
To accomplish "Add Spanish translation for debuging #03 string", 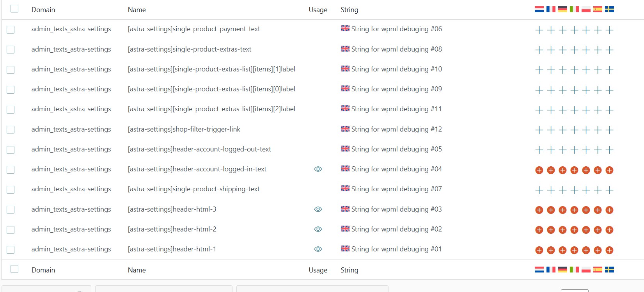I will tap(598, 210).
